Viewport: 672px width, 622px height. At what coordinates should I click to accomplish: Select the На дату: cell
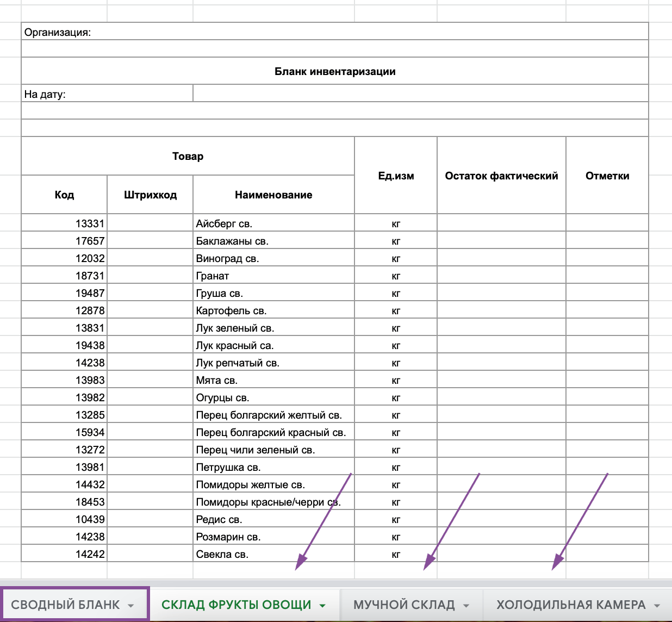click(107, 94)
